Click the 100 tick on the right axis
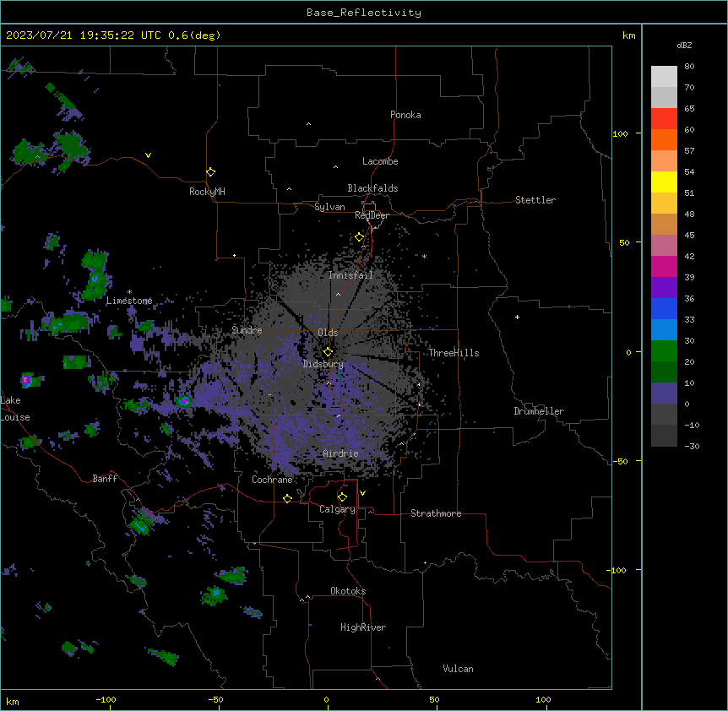728x711 pixels. coord(620,133)
